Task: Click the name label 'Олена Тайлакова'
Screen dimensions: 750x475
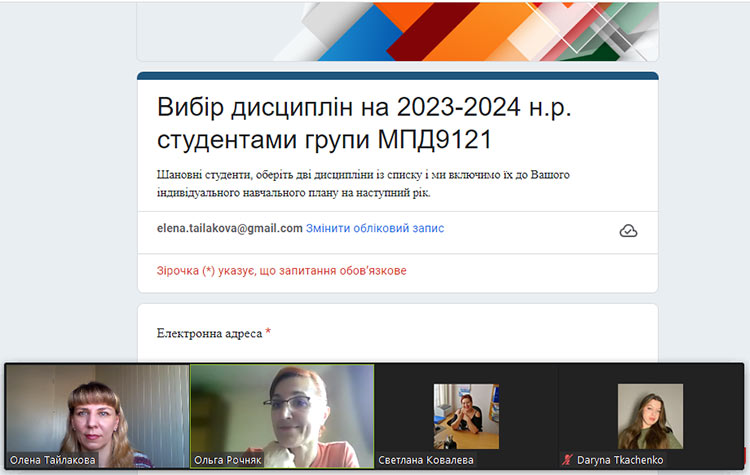Action: pyautogui.click(x=53, y=460)
